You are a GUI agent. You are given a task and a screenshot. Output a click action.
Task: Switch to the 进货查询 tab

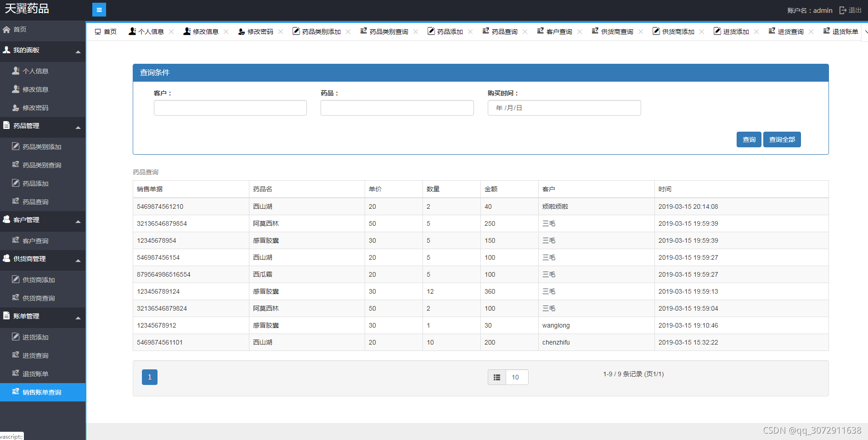click(786, 32)
